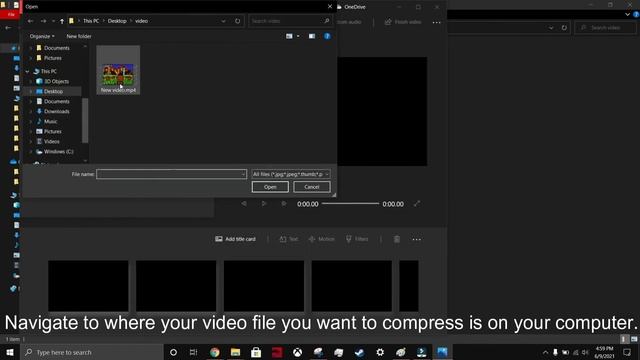640x360 pixels.
Task: Open the notification center icon
Action: (x=627, y=352)
